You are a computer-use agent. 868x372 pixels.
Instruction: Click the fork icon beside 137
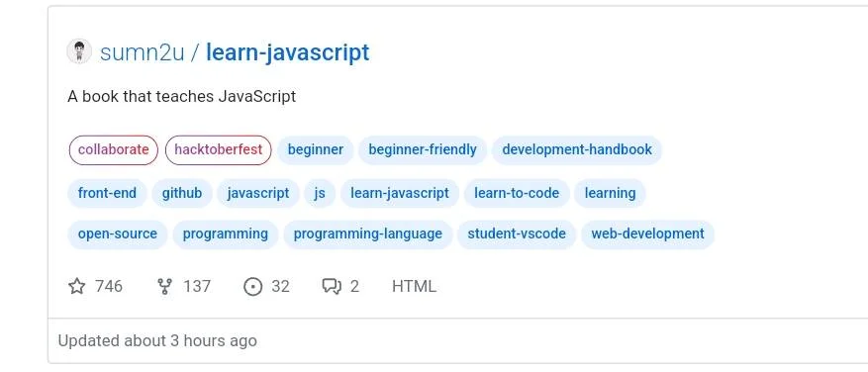point(164,286)
